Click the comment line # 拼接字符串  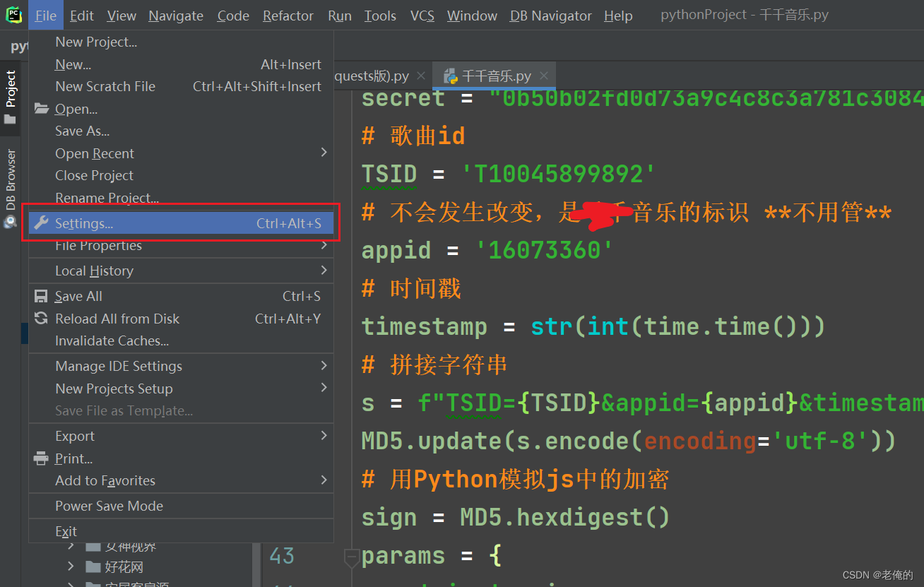coord(434,364)
